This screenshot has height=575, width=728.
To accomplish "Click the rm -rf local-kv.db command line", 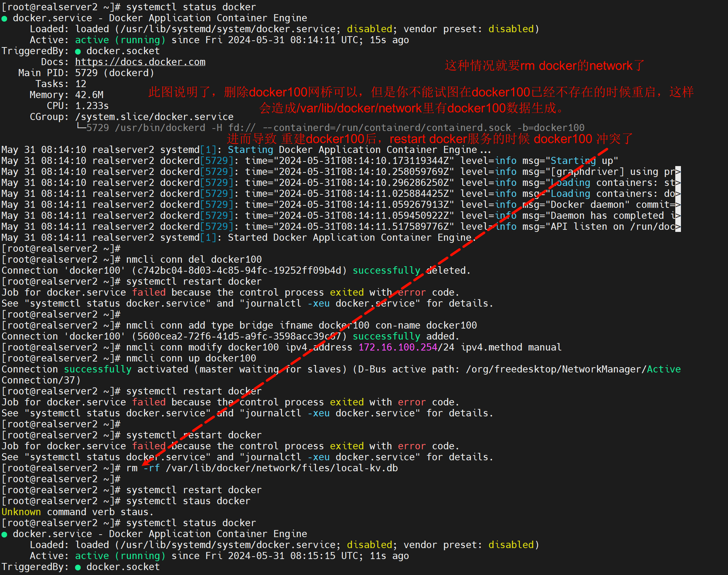I will [x=262, y=468].
